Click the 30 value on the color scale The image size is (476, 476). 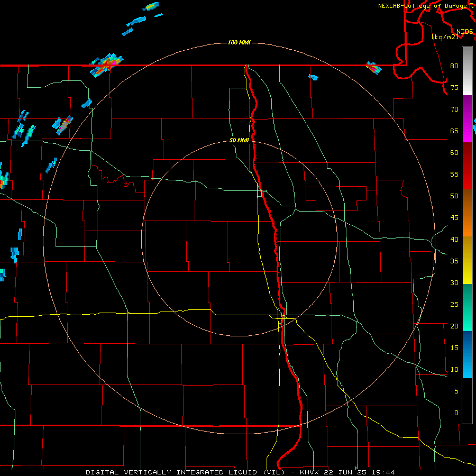[454, 283]
